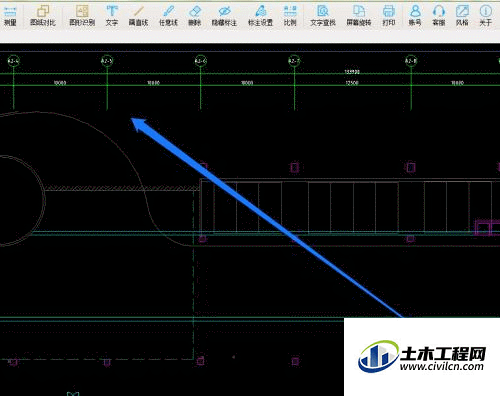Image resolution: width=500 pixels, height=396 pixels.
Task: Select the 文字 text tool
Action: tap(112, 16)
